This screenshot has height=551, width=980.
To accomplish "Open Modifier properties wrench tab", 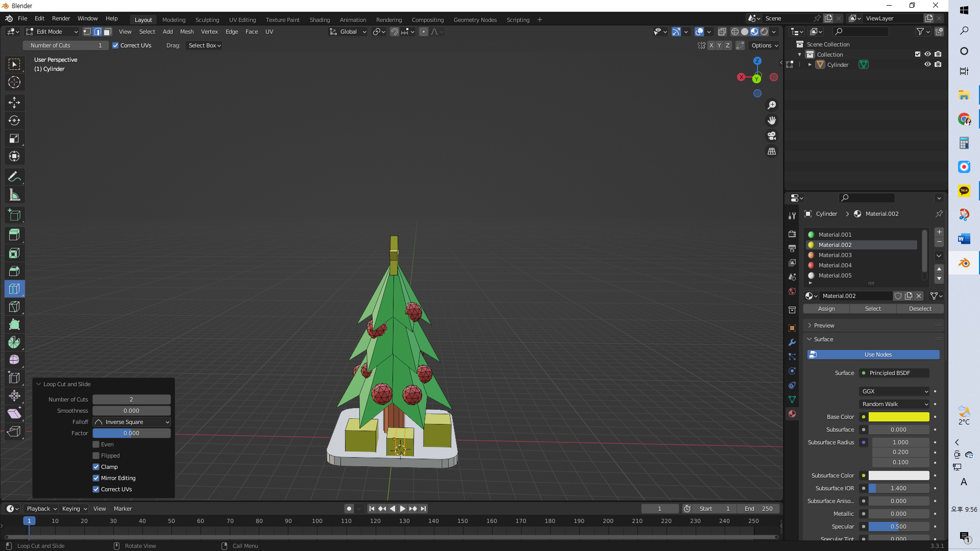I will pyautogui.click(x=792, y=342).
